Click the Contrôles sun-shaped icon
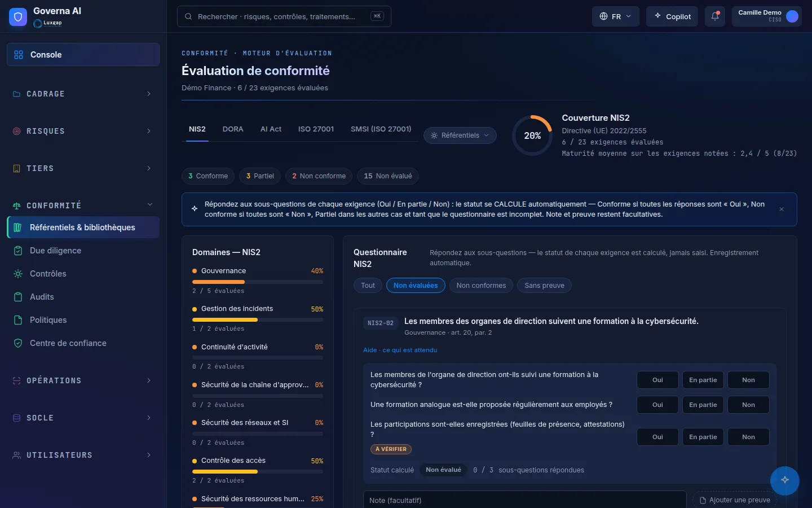Image resolution: width=812 pixels, height=508 pixels. point(18,274)
